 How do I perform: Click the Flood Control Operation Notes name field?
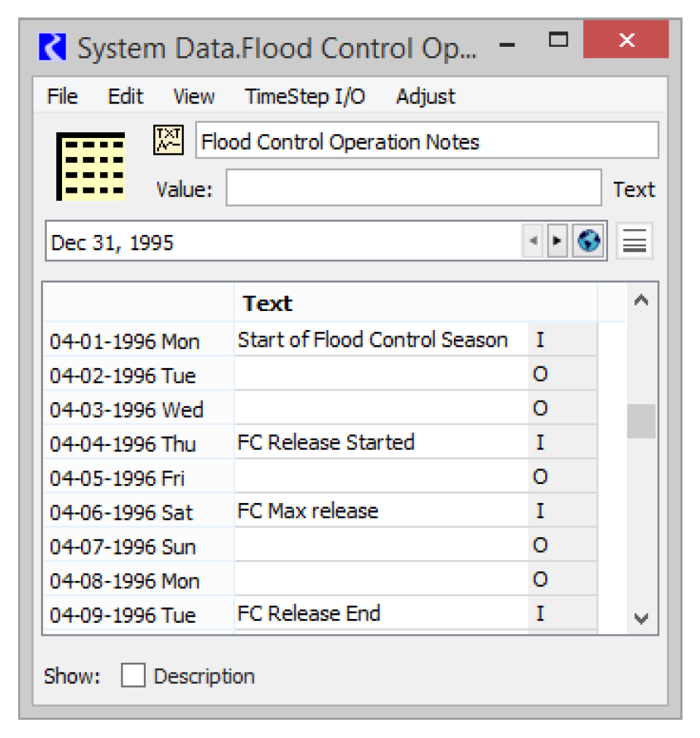coord(426,141)
